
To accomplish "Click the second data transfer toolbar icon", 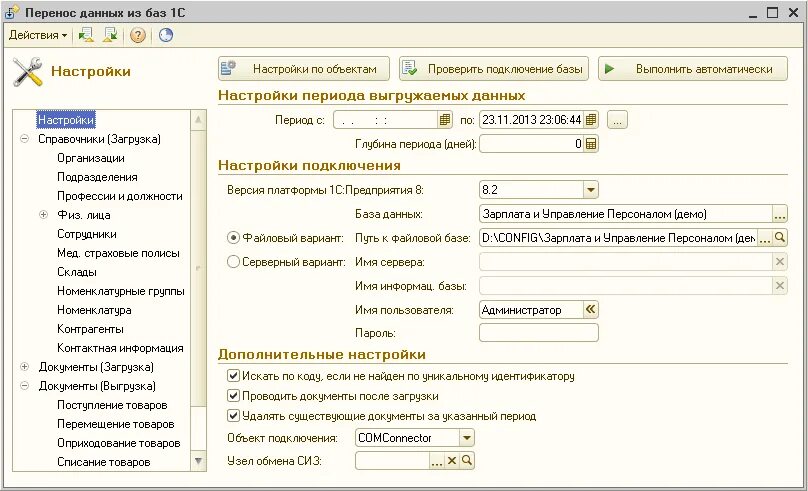I will [110, 35].
